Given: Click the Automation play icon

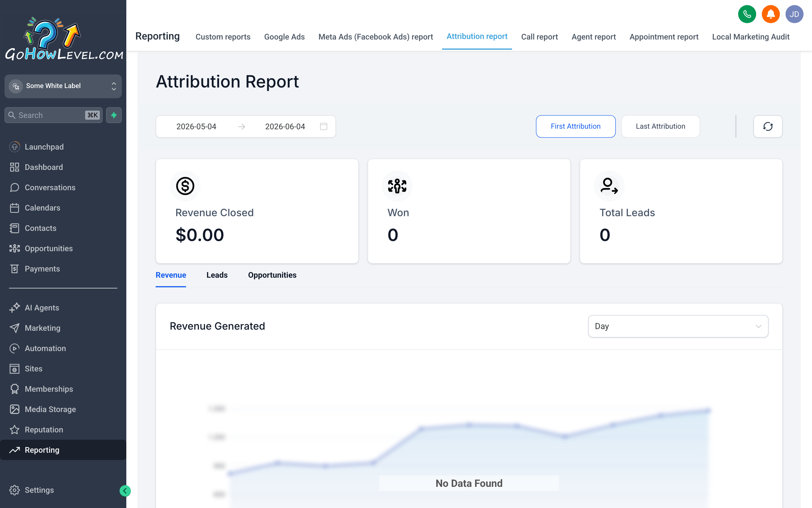Looking at the screenshot, I should [x=14, y=349].
